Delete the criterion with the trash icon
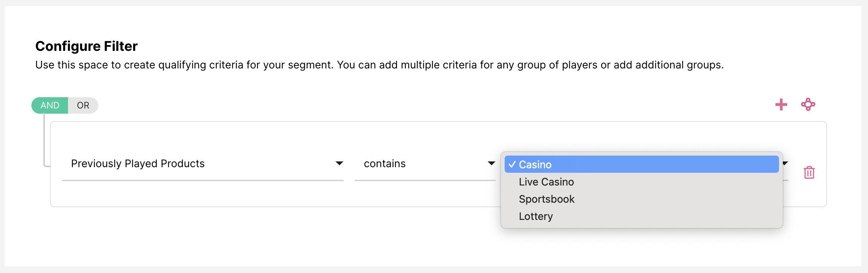The image size is (868, 273). coord(809,172)
